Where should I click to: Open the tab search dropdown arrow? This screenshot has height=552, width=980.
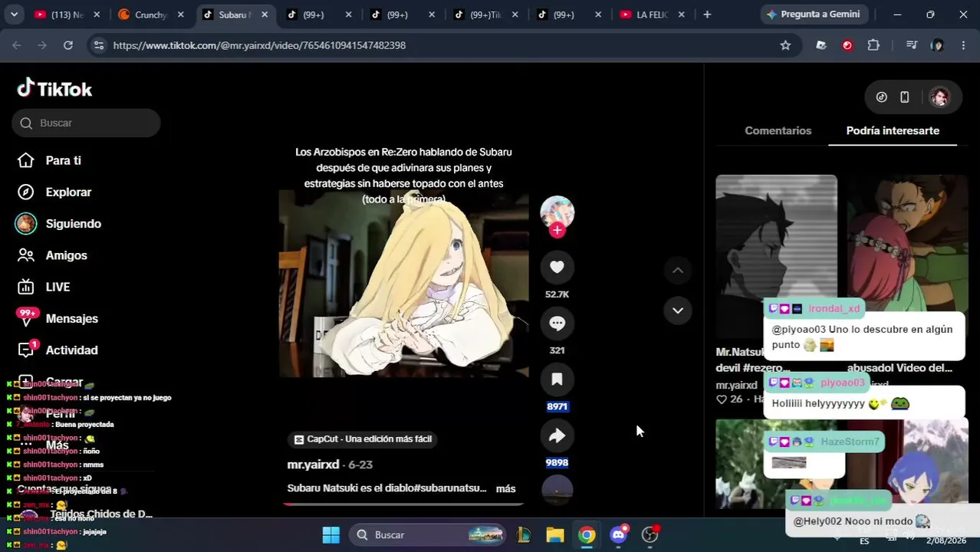(x=14, y=14)
